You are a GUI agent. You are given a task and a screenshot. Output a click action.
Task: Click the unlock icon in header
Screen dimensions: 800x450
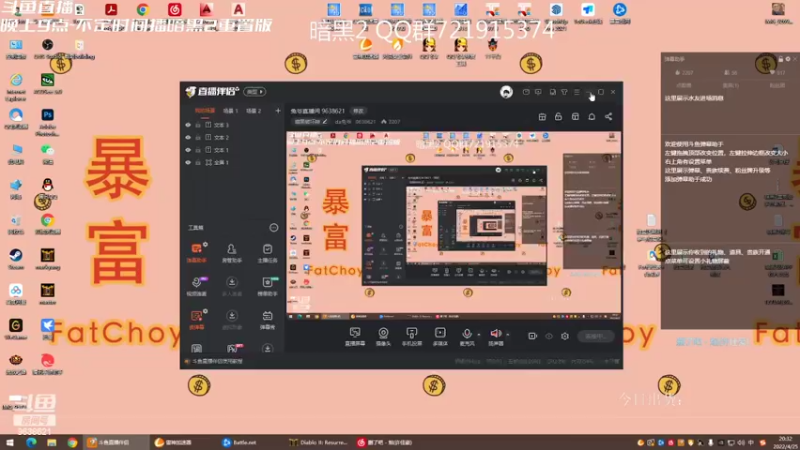(x=559, y=117)
